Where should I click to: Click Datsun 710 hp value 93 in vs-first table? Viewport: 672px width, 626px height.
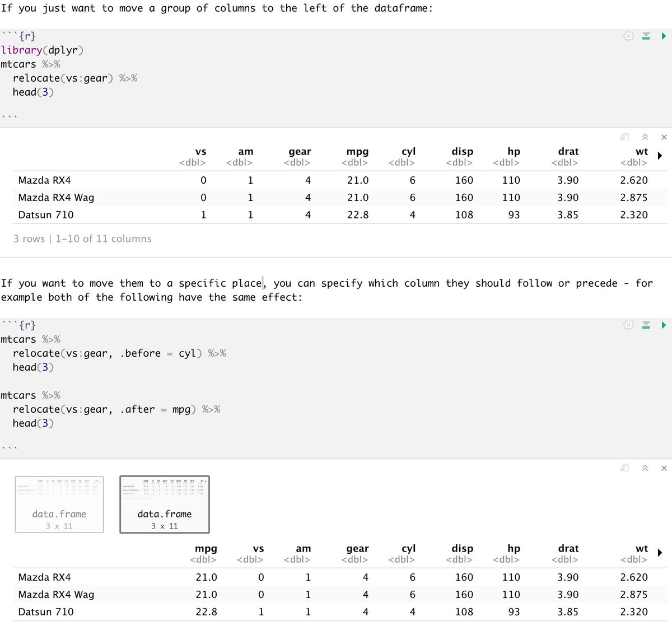pos(514,215)
